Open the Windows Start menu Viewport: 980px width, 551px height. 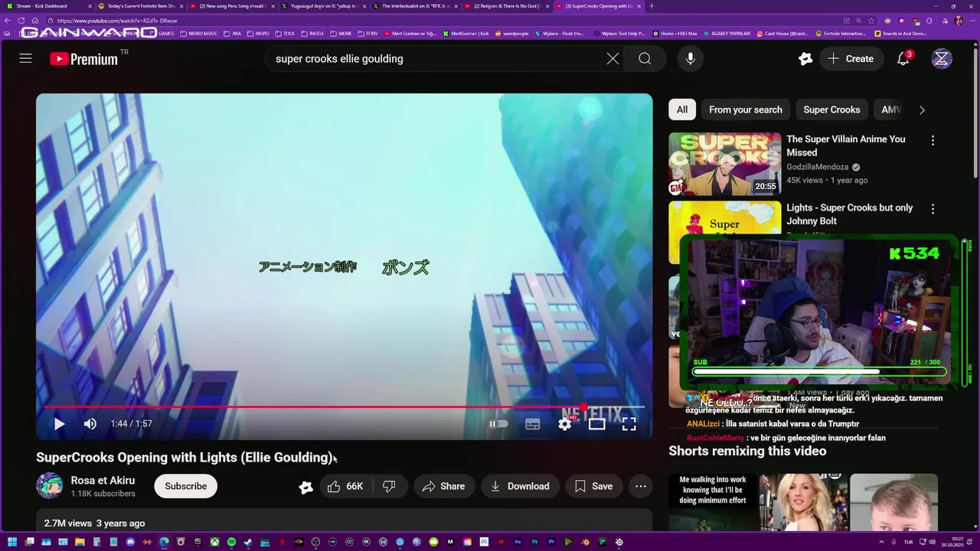(x=11, y=542)
